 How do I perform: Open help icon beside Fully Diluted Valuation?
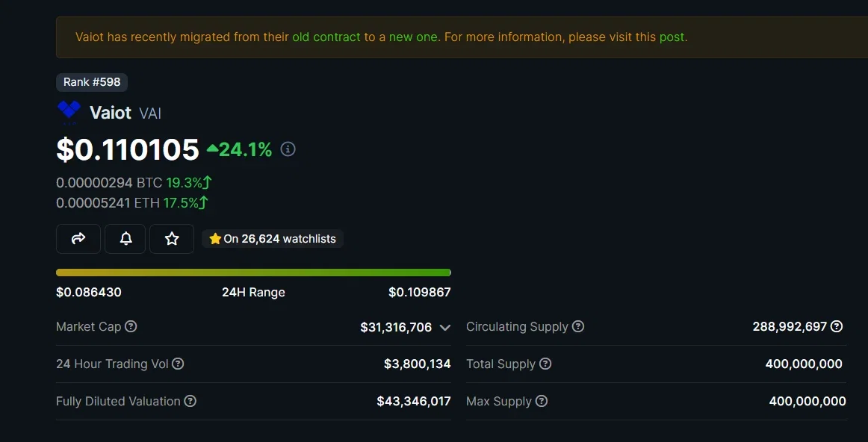(x=190, y=401)
